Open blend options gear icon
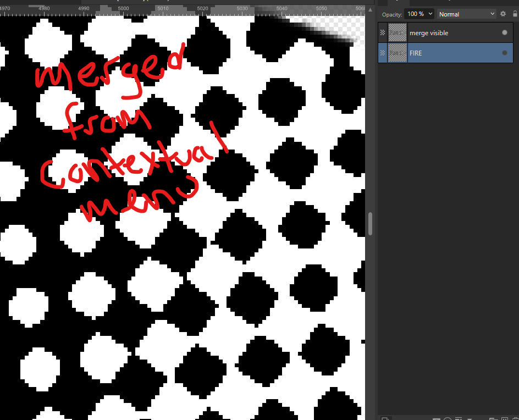This screenshot has height=420, width=519. coord(503,14)
